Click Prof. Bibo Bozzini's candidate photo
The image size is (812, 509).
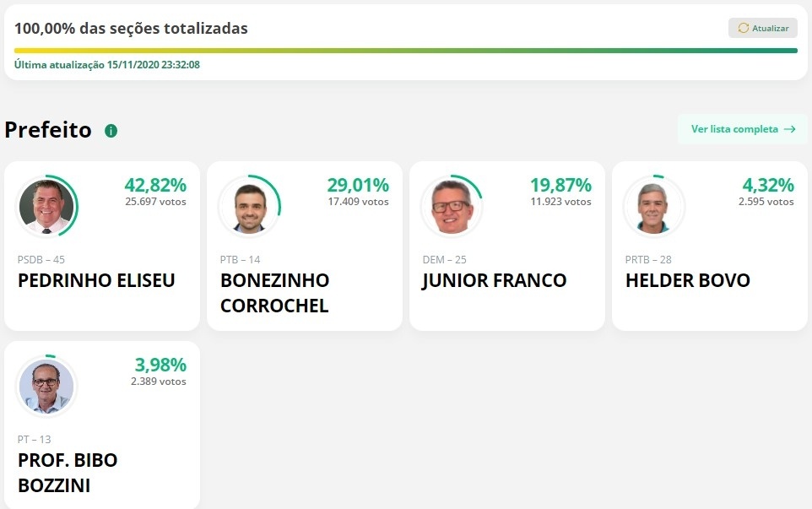point(46,387)
